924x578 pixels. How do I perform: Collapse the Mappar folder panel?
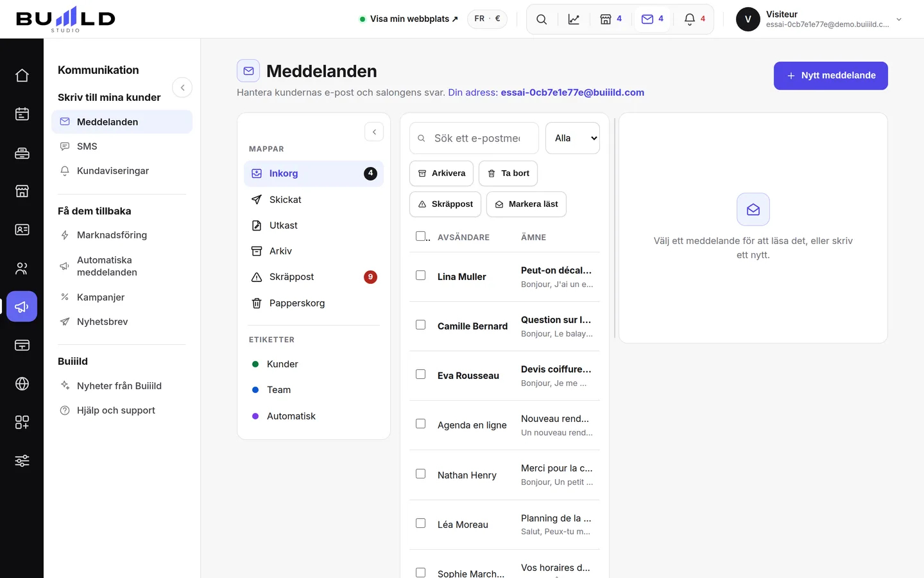(374, 132)
